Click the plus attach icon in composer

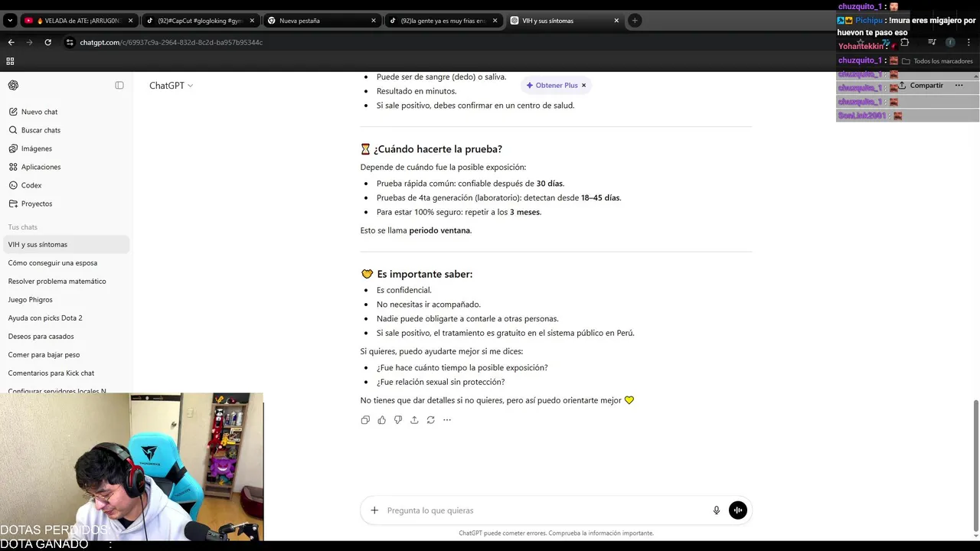click(374, 510)
